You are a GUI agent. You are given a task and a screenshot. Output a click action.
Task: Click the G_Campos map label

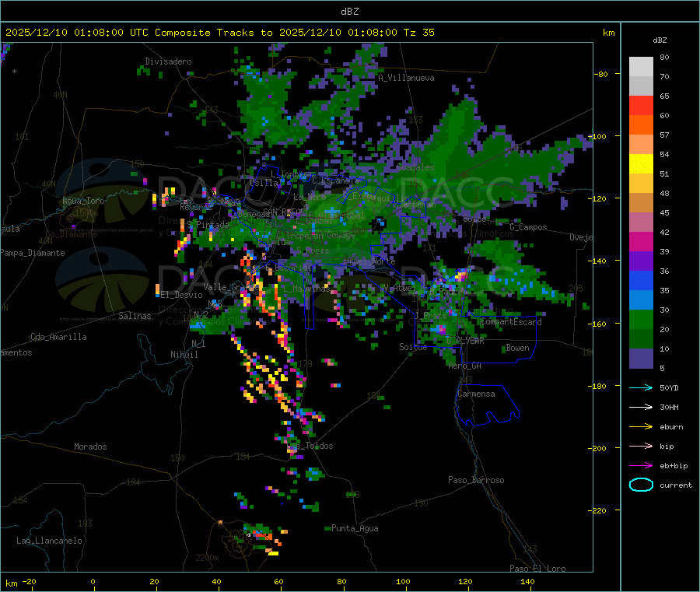[x=529, y=227]
